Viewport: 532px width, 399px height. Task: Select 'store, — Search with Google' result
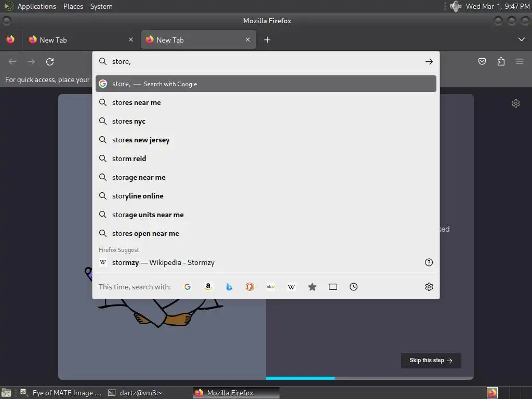coord(266,84)
